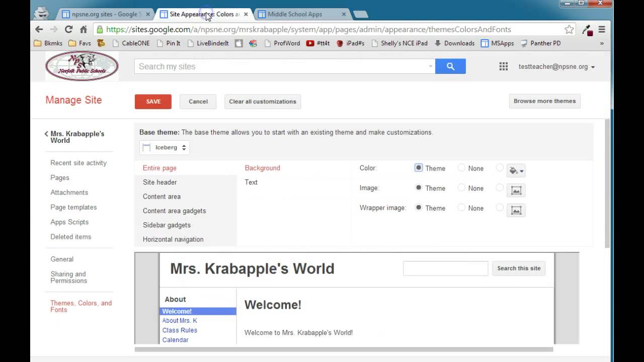
Task: Open the Color paint bucket picker
Action: [x=516, y=170]
